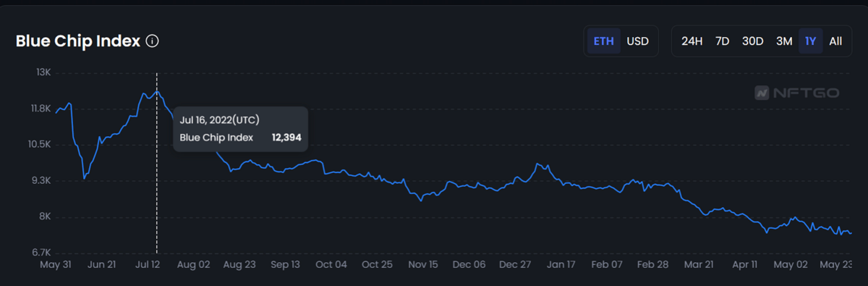
Task: Click the 8K y-axis label
Action: (x=45, y=217)
